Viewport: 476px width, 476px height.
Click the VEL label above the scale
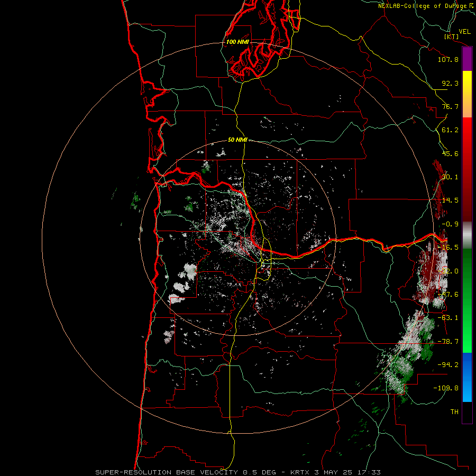464,32
